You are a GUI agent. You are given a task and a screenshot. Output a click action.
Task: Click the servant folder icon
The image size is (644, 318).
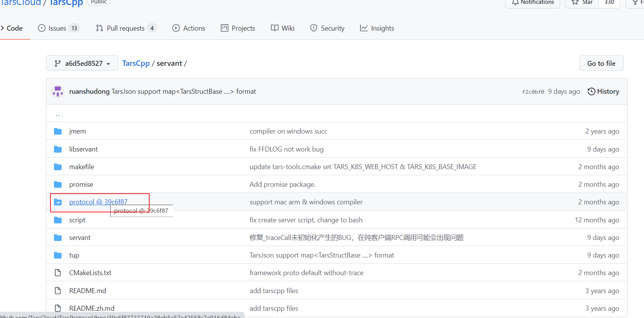pyautogui.click(x=58, y=238)
